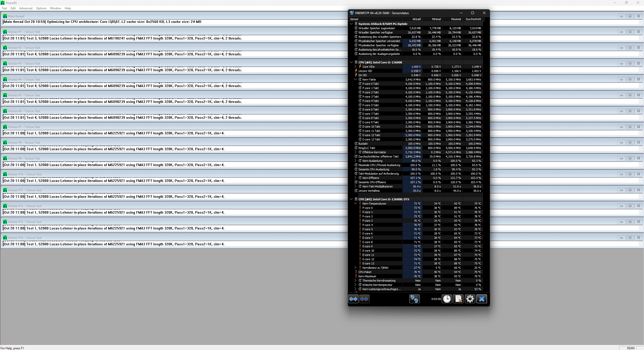Click the Durchschnitt column header

tap(473, 19)
